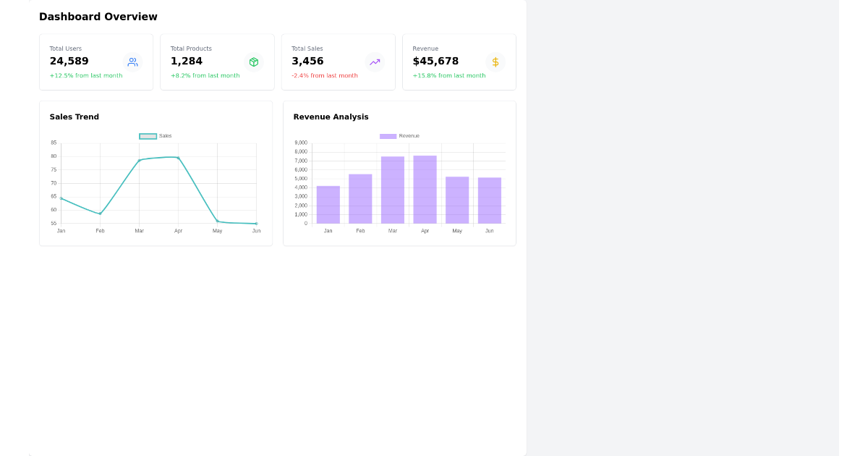The height and width of the screenshot is (456, 868).
Task: Toggle the Sales series in the chart legend
Action: click(154, 135)
